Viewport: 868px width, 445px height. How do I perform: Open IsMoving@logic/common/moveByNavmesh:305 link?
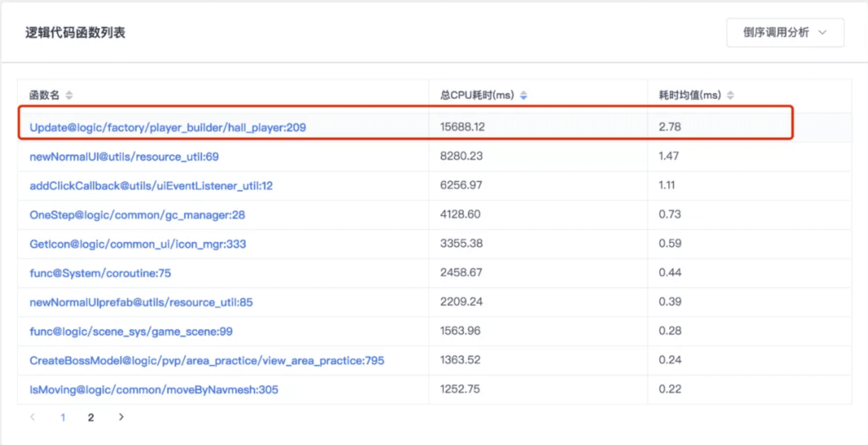[154, 390]
